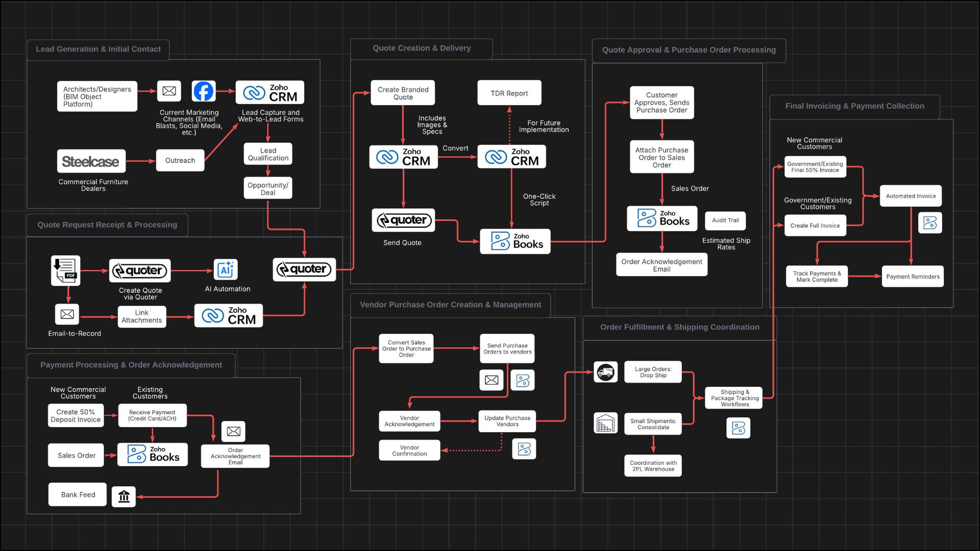The height and width of the screenshot is (551, 980).
Task: Click the Email-to-Record envelope icon
Action: tap(67, 314)
